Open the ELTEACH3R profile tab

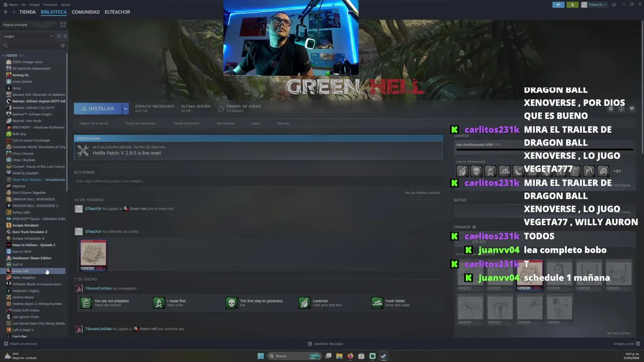(117, 12)
